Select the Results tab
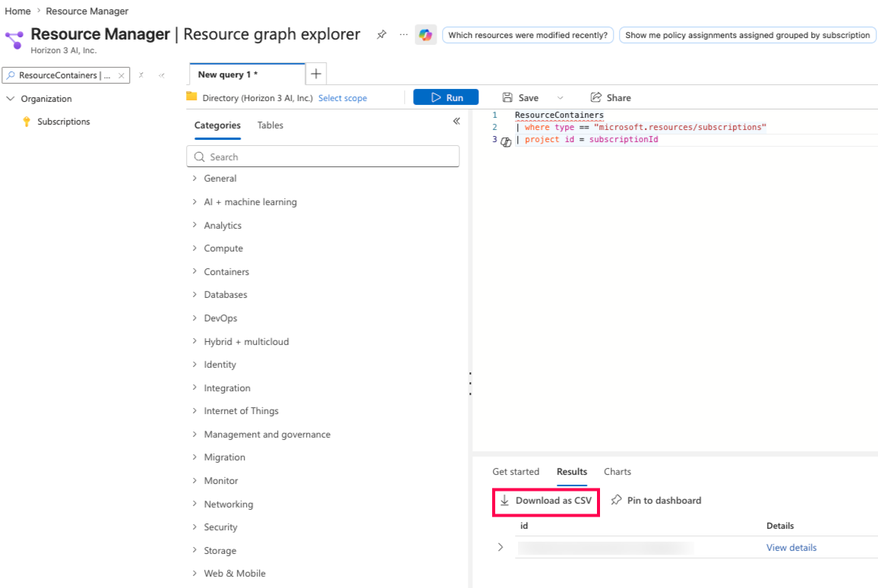 (572, 472)
